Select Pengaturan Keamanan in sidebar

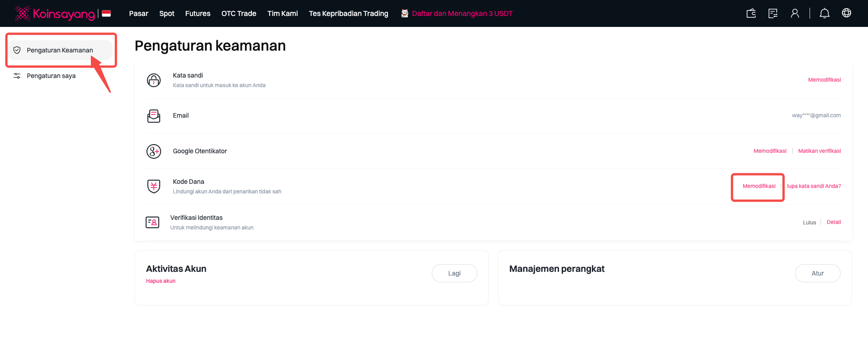click(60, 50)
